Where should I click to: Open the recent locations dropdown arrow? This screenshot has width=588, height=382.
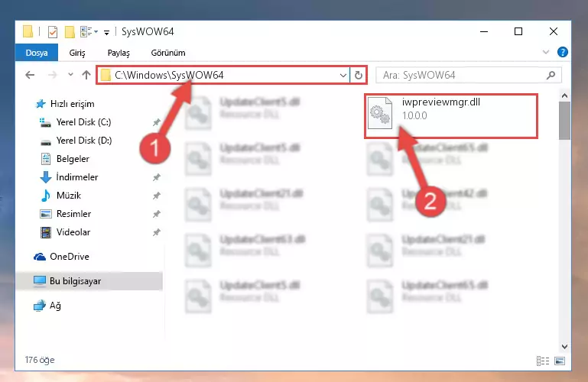click(70, 75)
